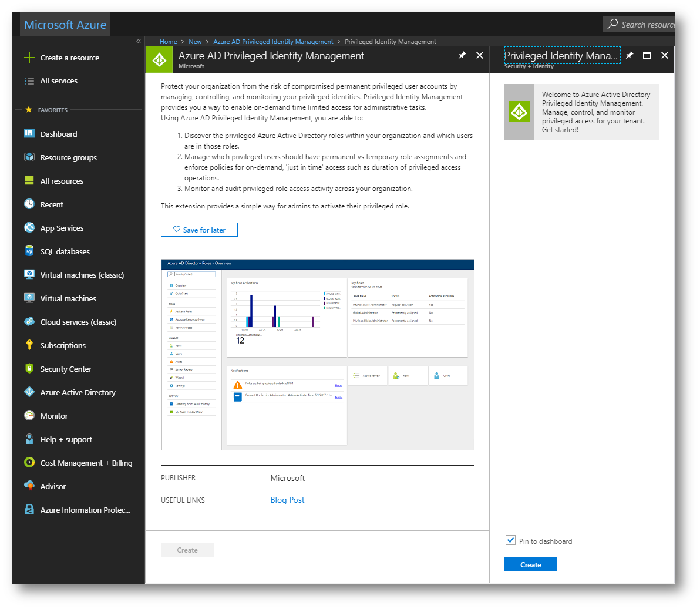Screen dimensions: 700x609
Task: Open the Blog Post link
Action: coord(288,500)
